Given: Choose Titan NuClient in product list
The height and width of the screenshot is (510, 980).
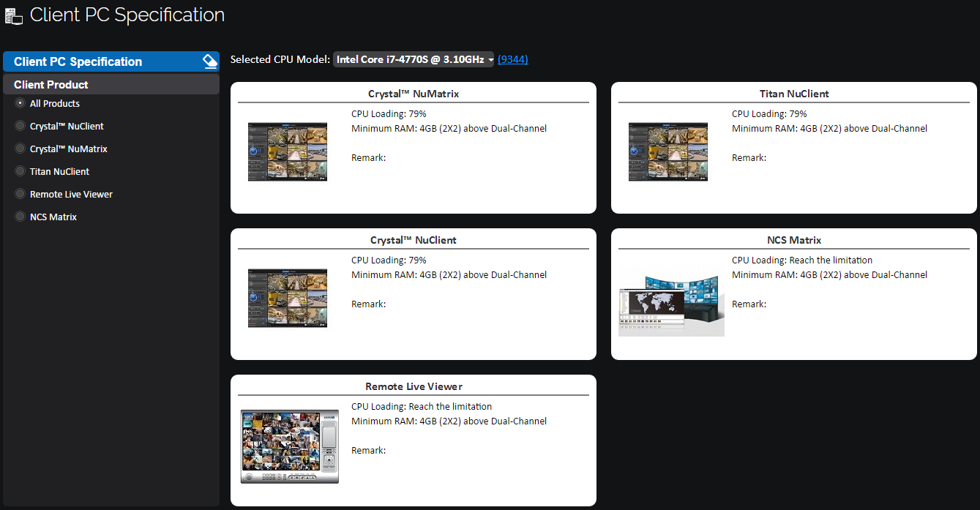Looking at the screenshot, I should pyautogui.click(x=20, y=171).
